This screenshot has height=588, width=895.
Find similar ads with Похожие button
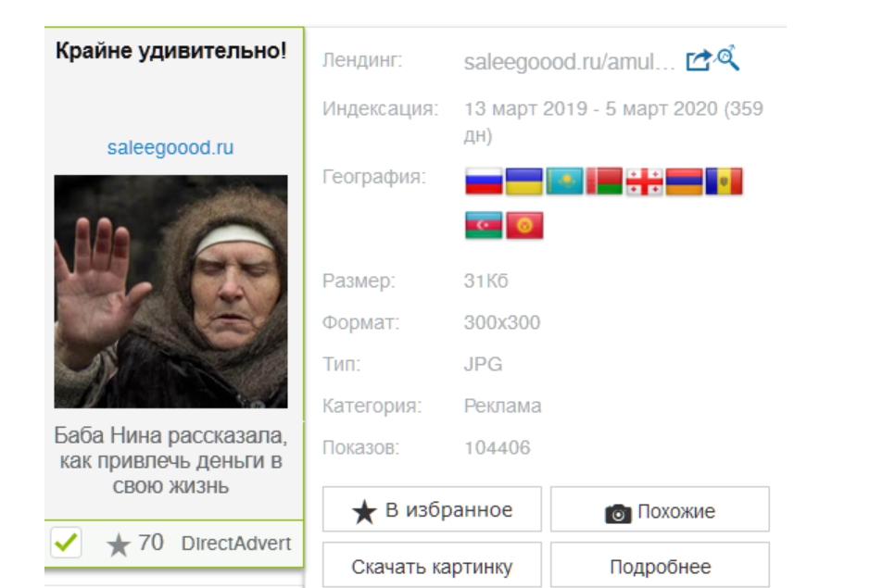coord(660,509)
